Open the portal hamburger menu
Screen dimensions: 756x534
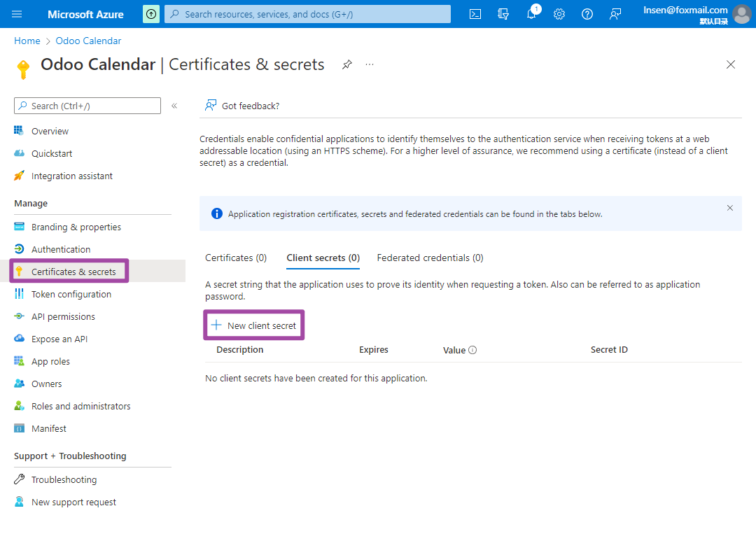17,14
